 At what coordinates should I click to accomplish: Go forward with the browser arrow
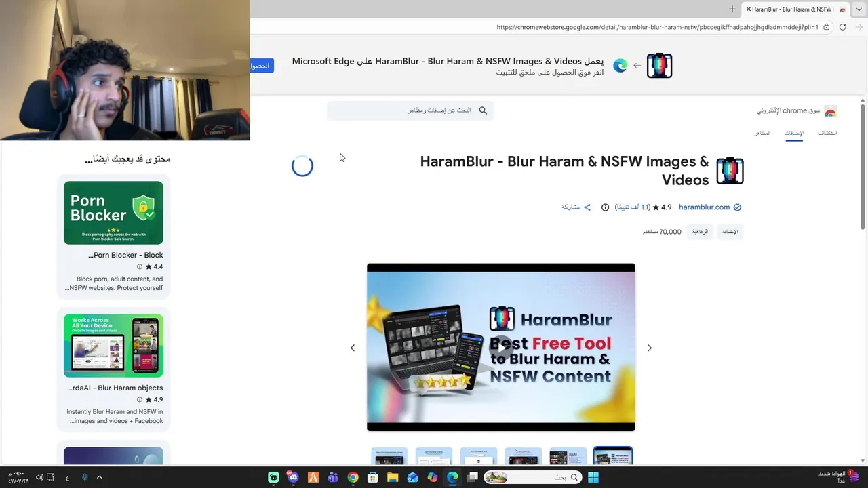point(858,27)
